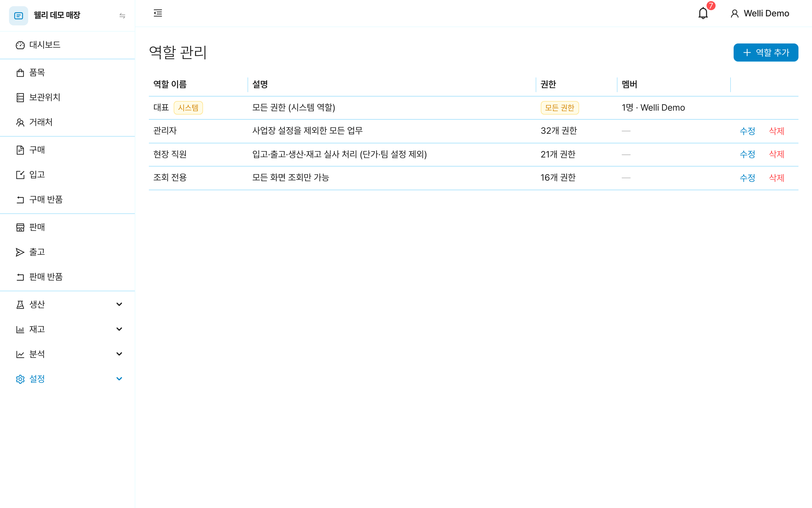Expand the 생산 submenu chevron
The height and width of the screenshot is (508, 812).
click(119, 304)
